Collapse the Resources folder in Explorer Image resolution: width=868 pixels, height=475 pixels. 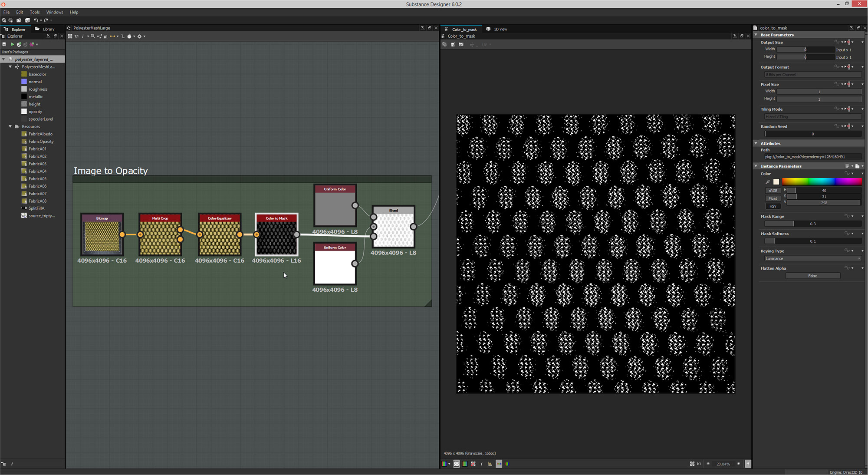(10, 126)
